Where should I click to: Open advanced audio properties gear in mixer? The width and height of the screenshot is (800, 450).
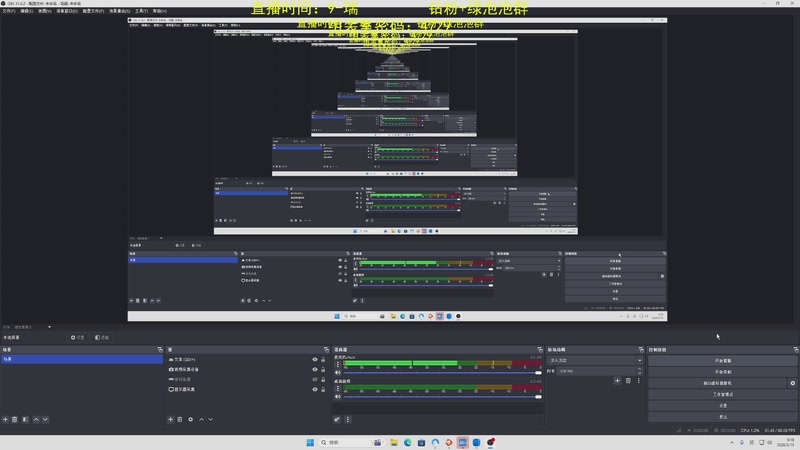pos(337,419)
